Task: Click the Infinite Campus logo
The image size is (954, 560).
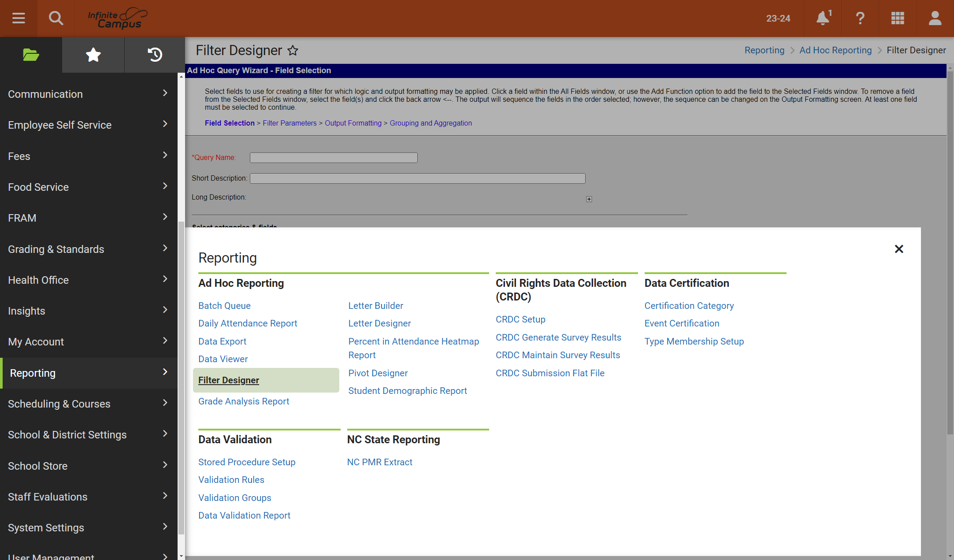Action: (x=118, y=18)
